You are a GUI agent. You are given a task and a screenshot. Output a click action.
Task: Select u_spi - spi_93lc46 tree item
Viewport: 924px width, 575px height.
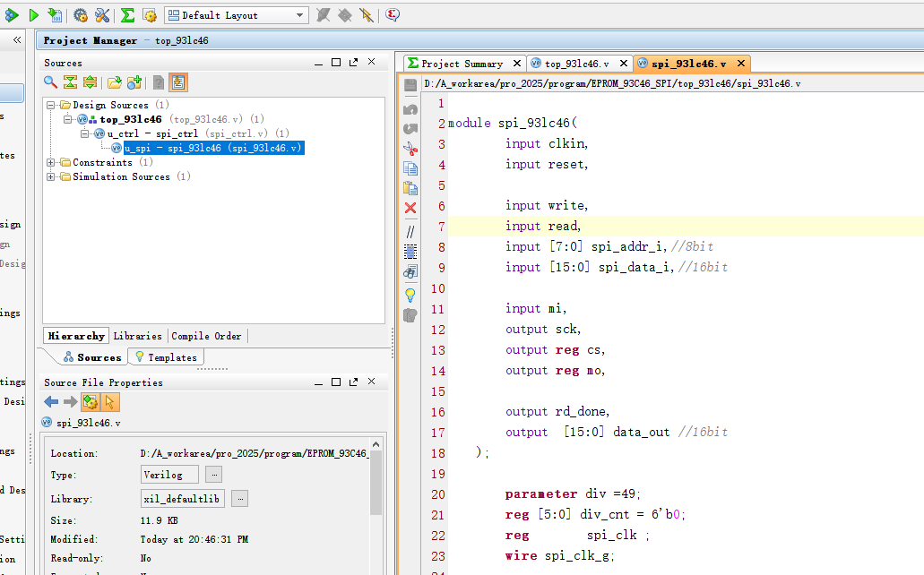click(214, 148)
